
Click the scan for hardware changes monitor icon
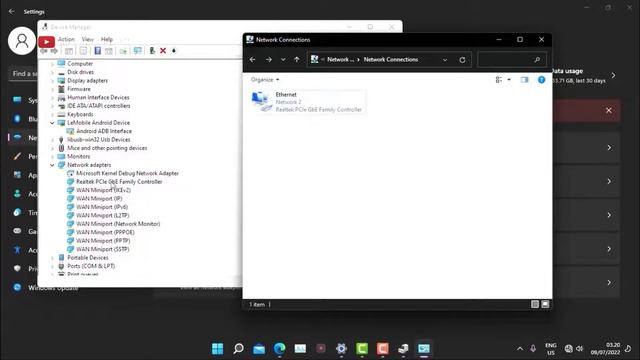click(x=138, y=51)
